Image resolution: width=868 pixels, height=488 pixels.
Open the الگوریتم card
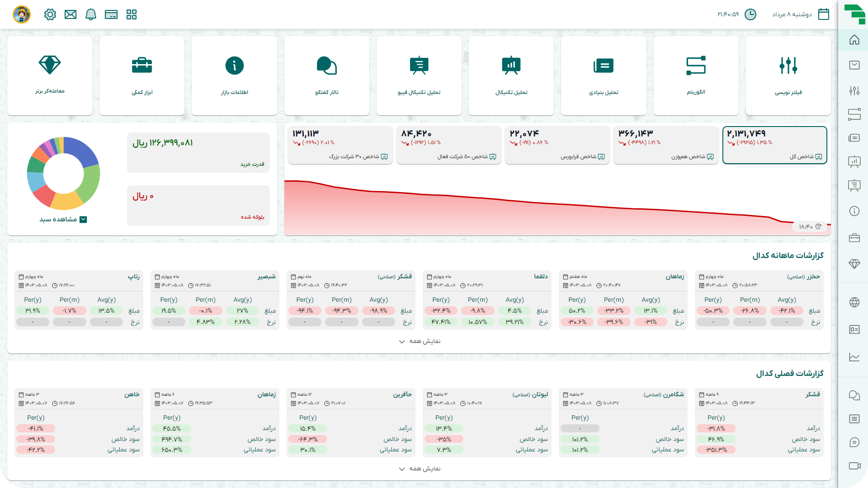tap(696, 75)
